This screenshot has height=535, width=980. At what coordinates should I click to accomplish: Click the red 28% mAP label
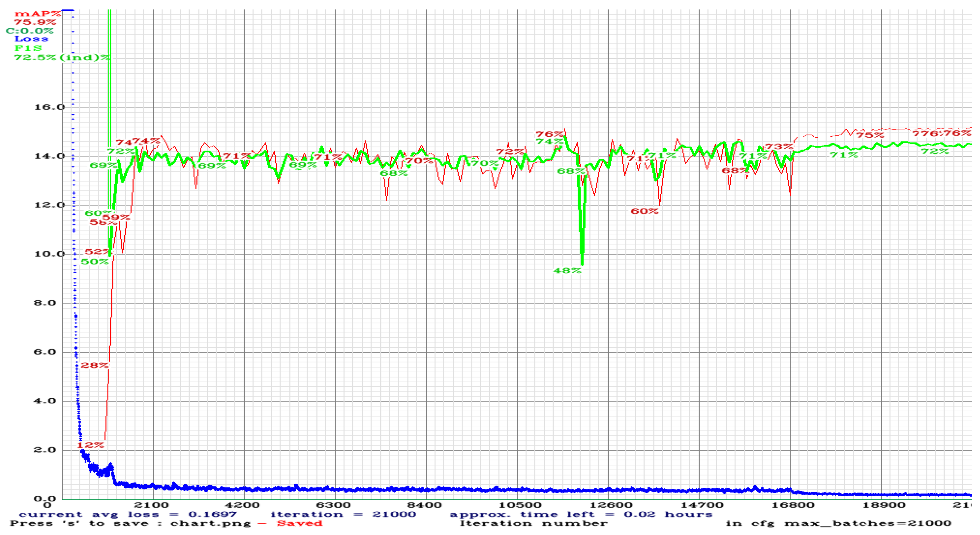click(95, 365)
